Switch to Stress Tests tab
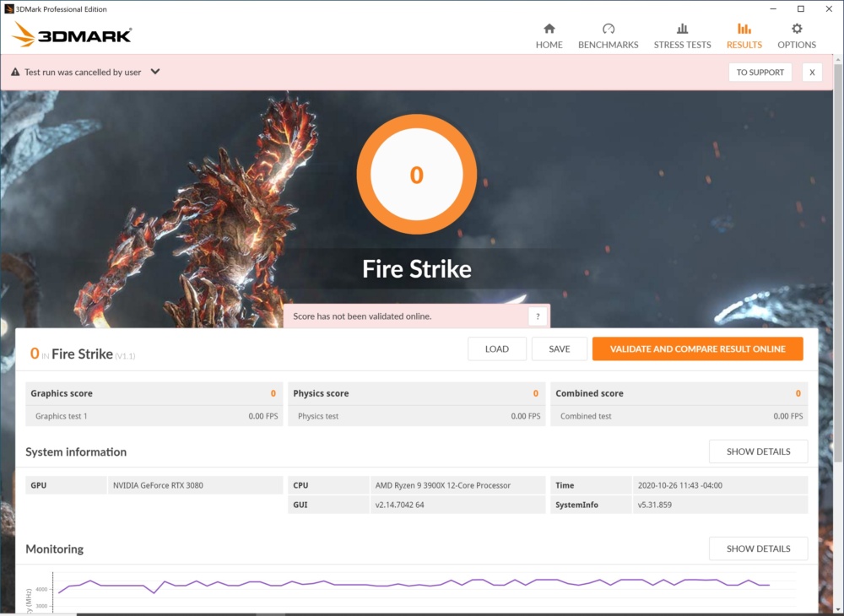Screen dimensions: 844x616 [x=682, y=36]
